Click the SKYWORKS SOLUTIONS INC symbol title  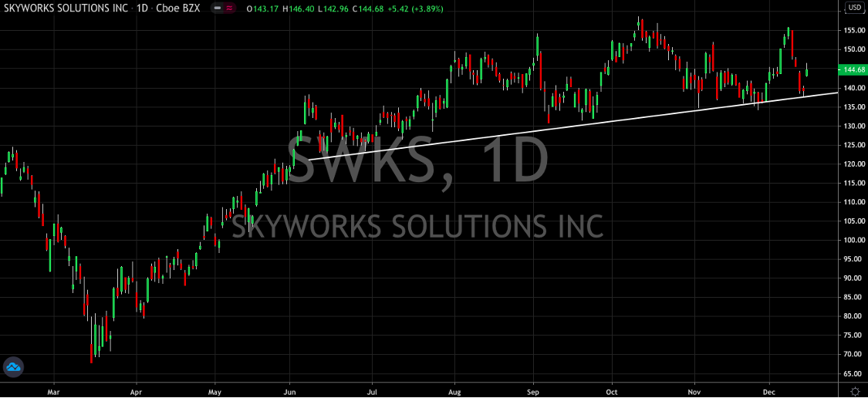pos(64,8)
